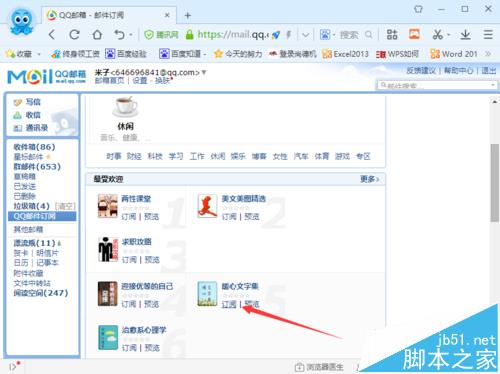This screenshot has width=500, height=374.
Task: Select the 娱乐 category tab
Action: (238, 156)
